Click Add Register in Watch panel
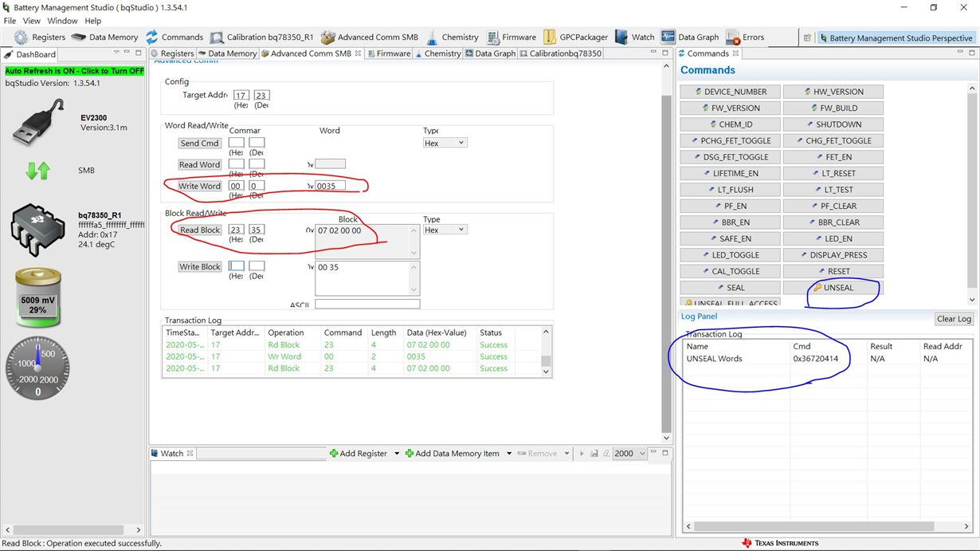 coord(358,453)
